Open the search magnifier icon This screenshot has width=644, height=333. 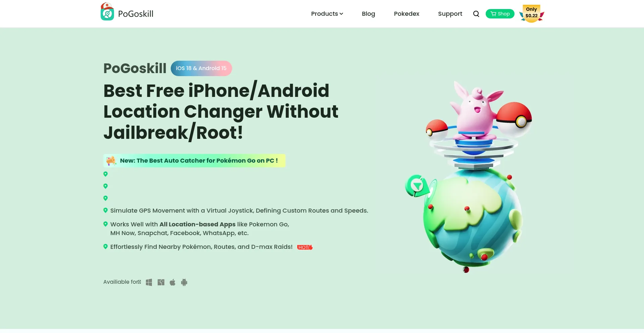[x=476, y=14]
